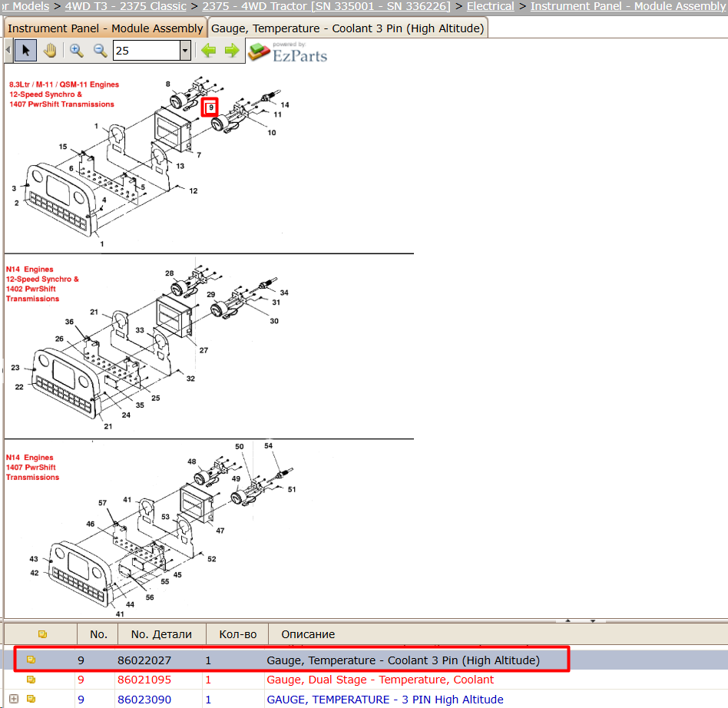This screenshot has width=728, height=708.
Task: Open note icon for part 86023090
Action: pos(31,700)
